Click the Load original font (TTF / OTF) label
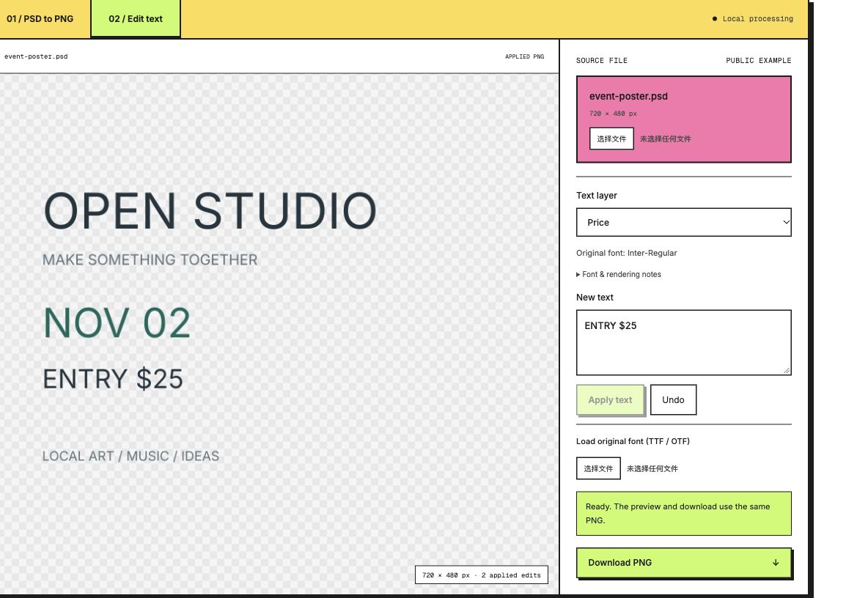The width and height of the screenshot is (868, 598). point(633,441)
